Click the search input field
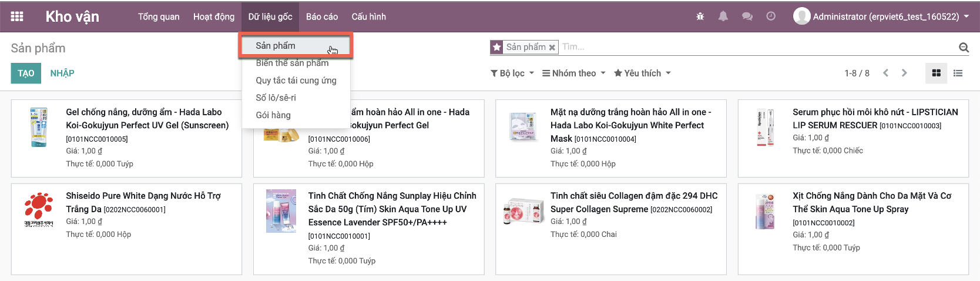The image size is (980, 281). click(x=758, y=47)
